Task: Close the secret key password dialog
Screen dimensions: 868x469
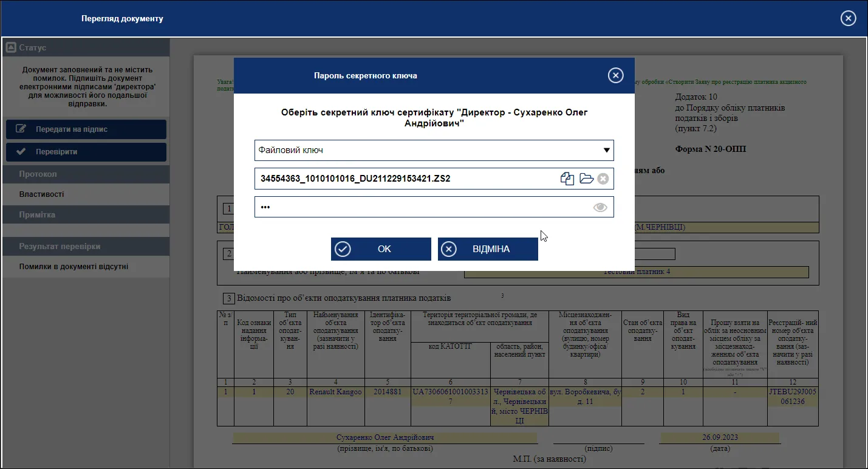Action: coord(616,75)
